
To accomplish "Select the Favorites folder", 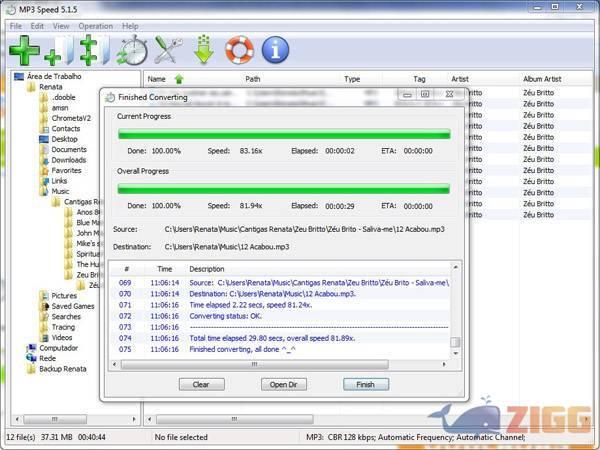I will [61, 170].
